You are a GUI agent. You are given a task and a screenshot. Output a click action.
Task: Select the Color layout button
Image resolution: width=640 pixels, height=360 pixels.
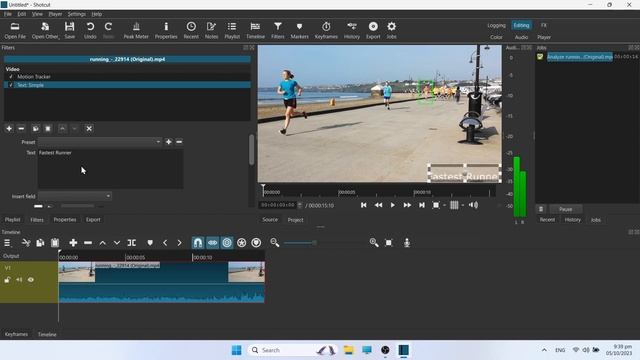pyautogui.click(x=496, y=37)
